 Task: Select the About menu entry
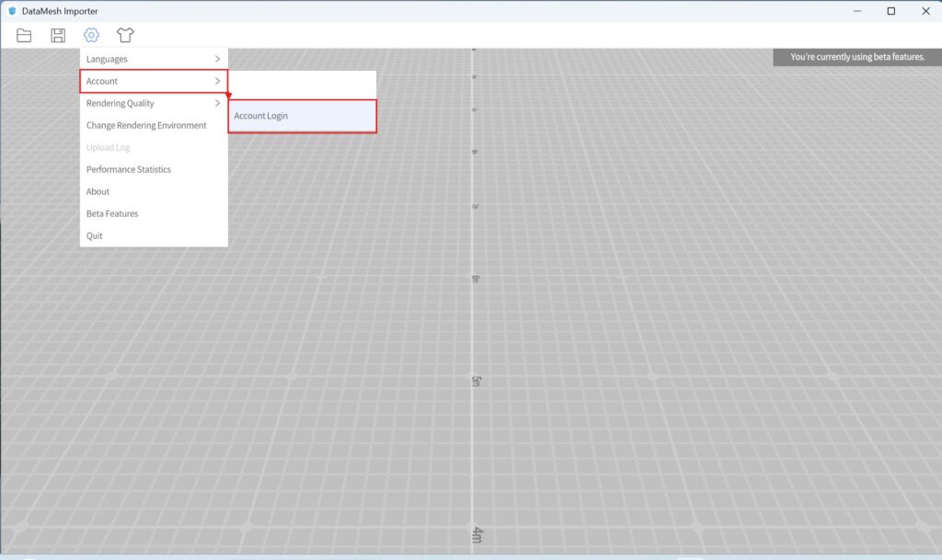point(98,191)
